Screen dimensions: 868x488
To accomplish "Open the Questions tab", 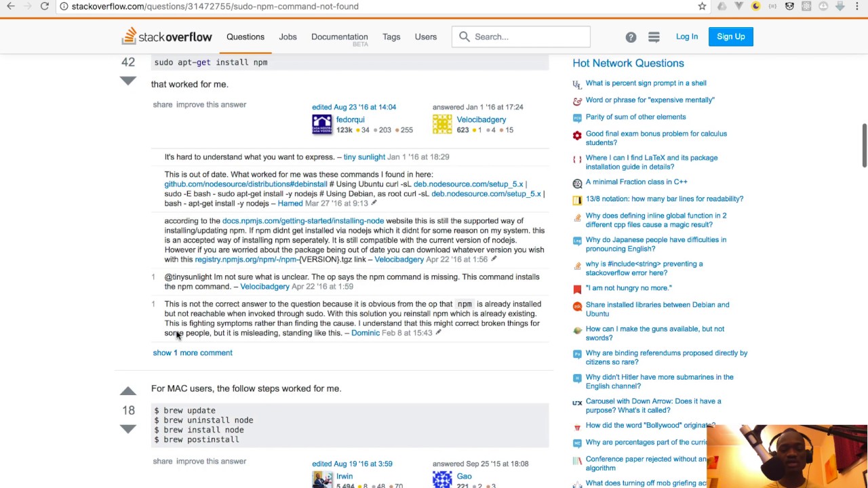I will point(245,37).
